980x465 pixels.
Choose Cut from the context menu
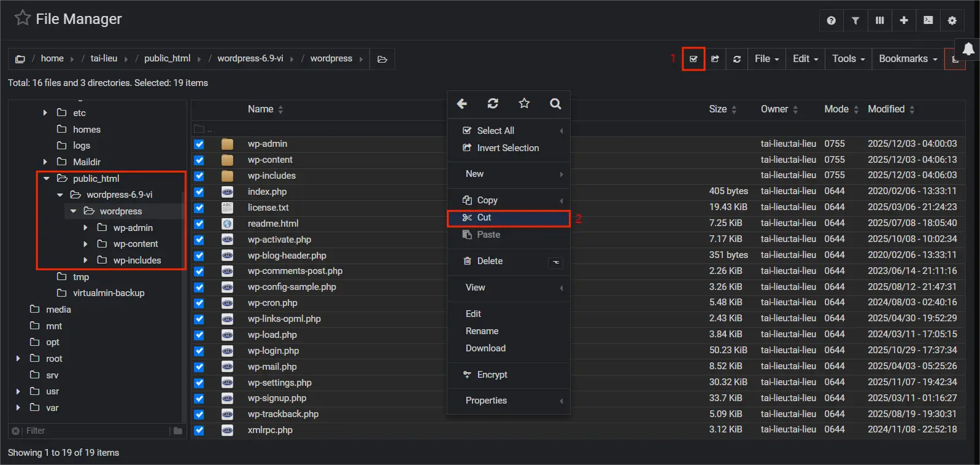click(x=484, y=217)
